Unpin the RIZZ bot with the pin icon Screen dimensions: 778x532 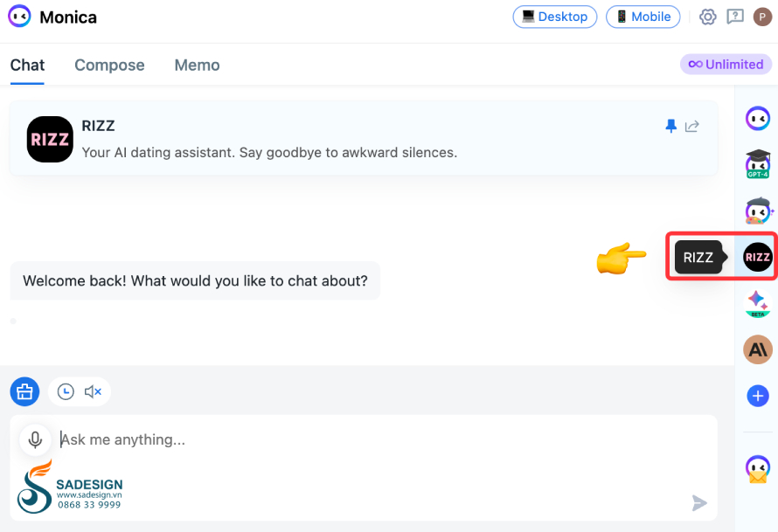click(670, 126)
